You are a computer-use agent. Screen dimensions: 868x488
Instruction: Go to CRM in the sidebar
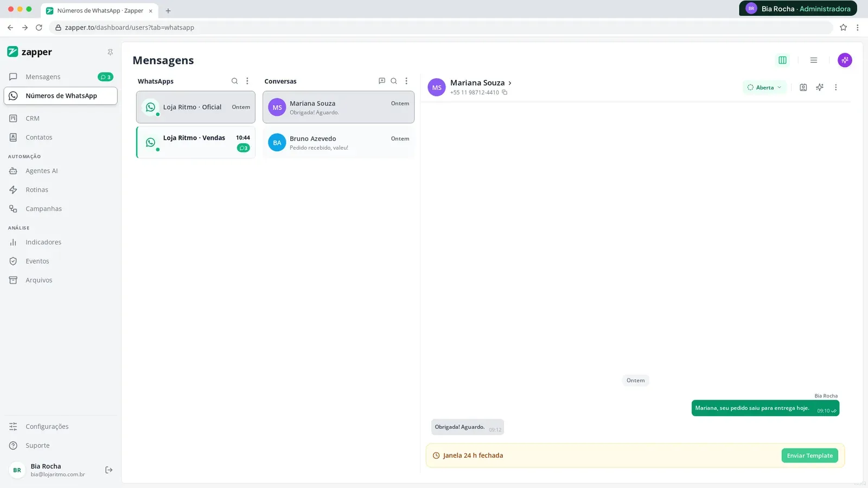pyautogui.click(x=60, y=118)
